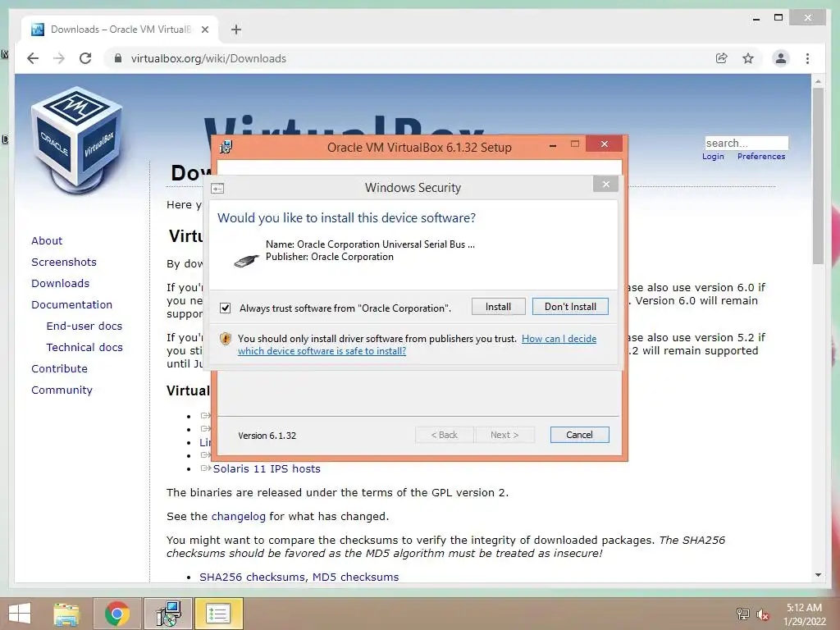The height and width of the screenshot is (630, 840).
Task: Open the yellow list app in taskbar
Action: pyautogui.click(x=218, y=614)
